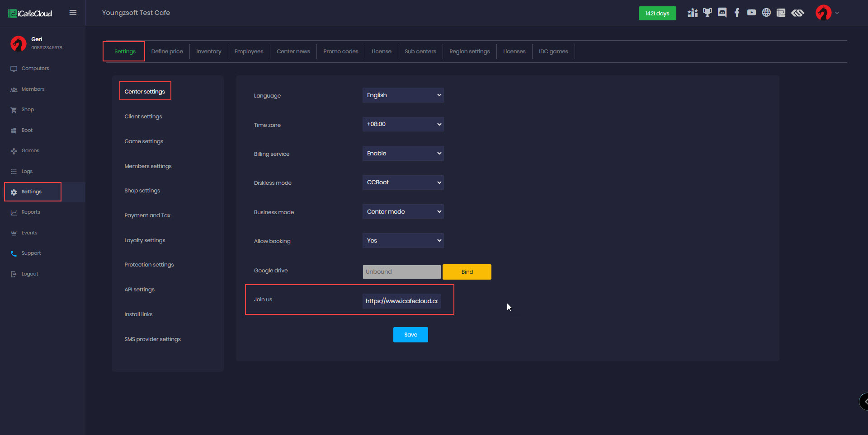Switch to the Employees tab

(x=249, y=51)
